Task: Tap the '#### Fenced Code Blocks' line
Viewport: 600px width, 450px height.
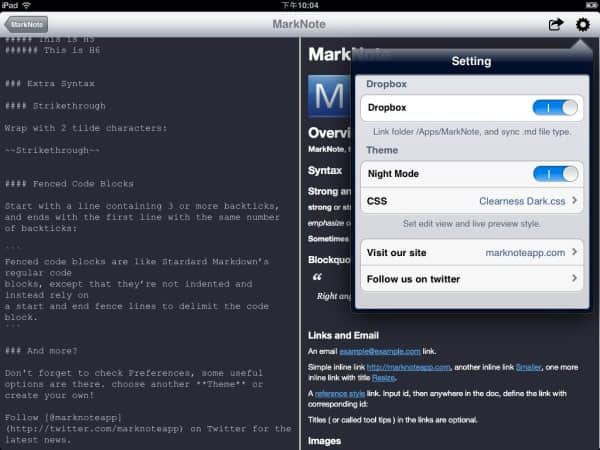Action: (69, 184)
